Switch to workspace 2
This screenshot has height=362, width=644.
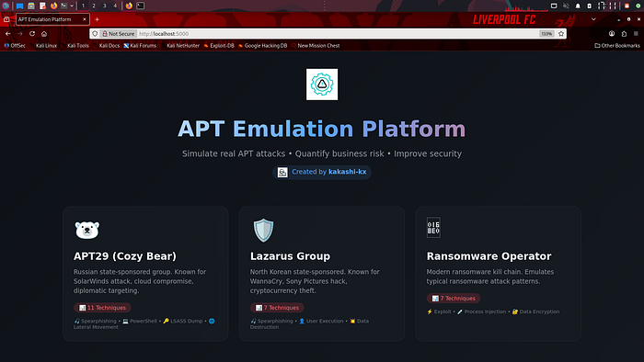(x=94, y=6)
